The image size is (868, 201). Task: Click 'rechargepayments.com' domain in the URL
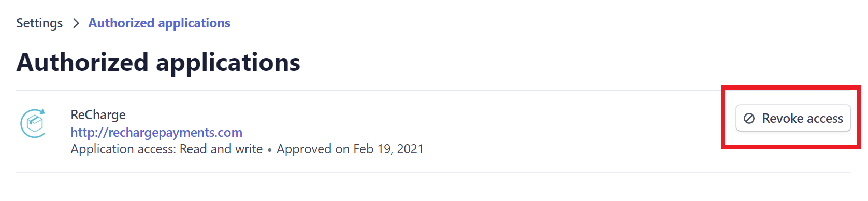tap(175, 132)
